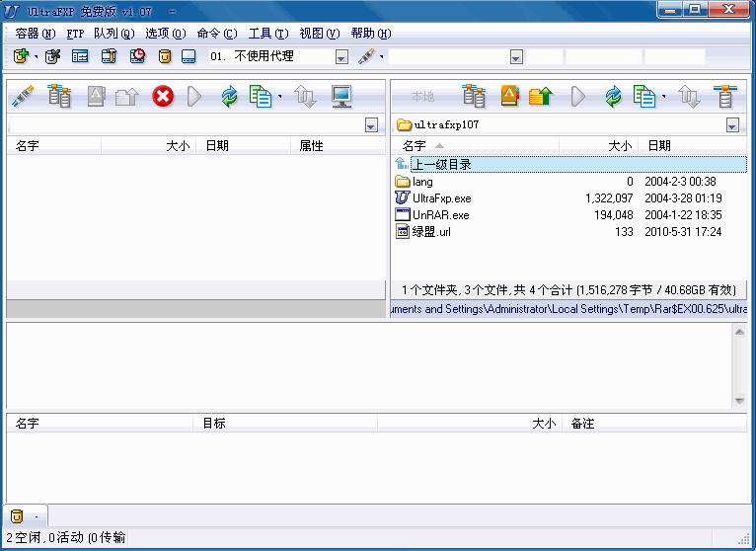Click the queue 目标 column header
The width and height of the screenshot is (756, 551).
point(285,424)
